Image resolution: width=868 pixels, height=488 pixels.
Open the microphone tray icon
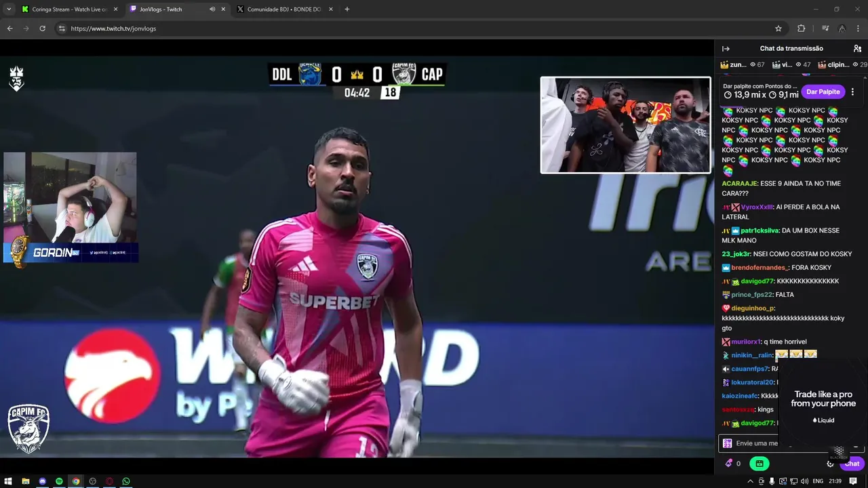[772, 481]
